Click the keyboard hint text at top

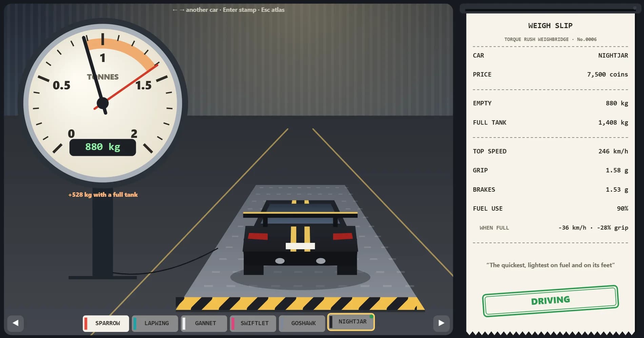228,10
